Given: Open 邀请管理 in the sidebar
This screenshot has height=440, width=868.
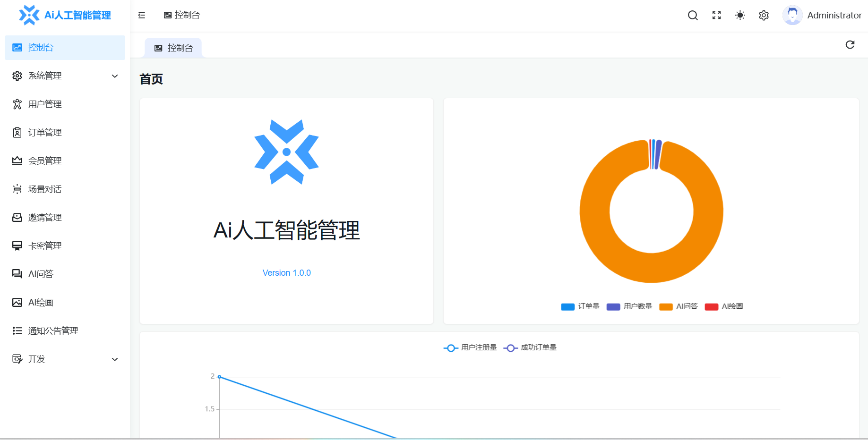Looking at the screenshot, I should 44,217.
